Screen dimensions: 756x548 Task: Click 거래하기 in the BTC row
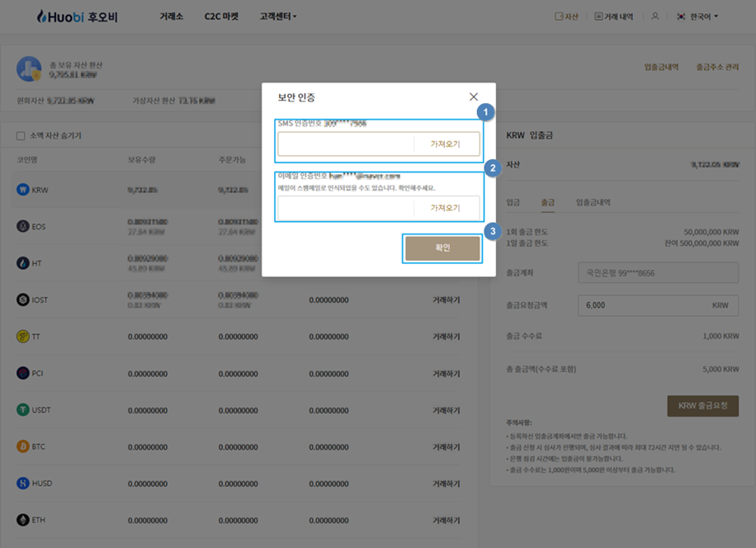(x=446, y=446)
